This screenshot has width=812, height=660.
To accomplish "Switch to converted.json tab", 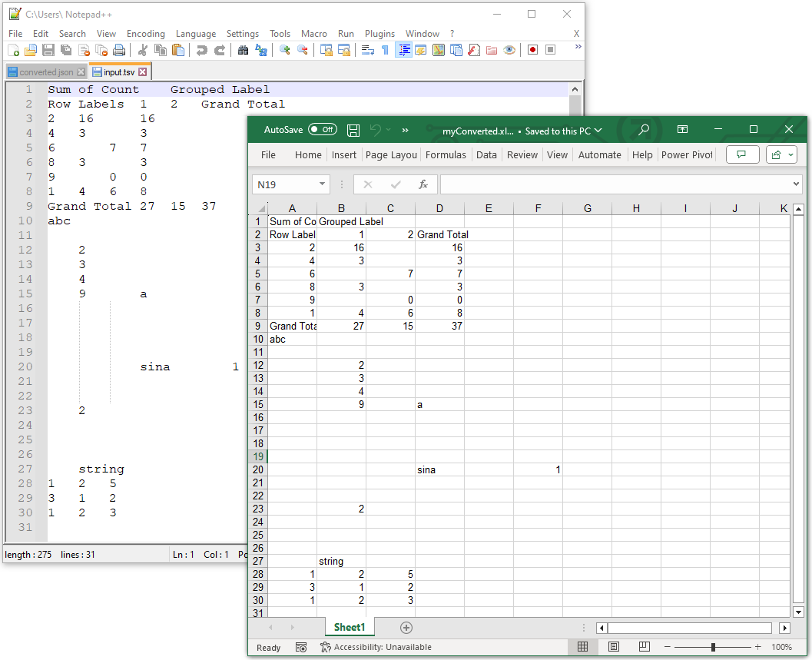I will click(46, 72).
